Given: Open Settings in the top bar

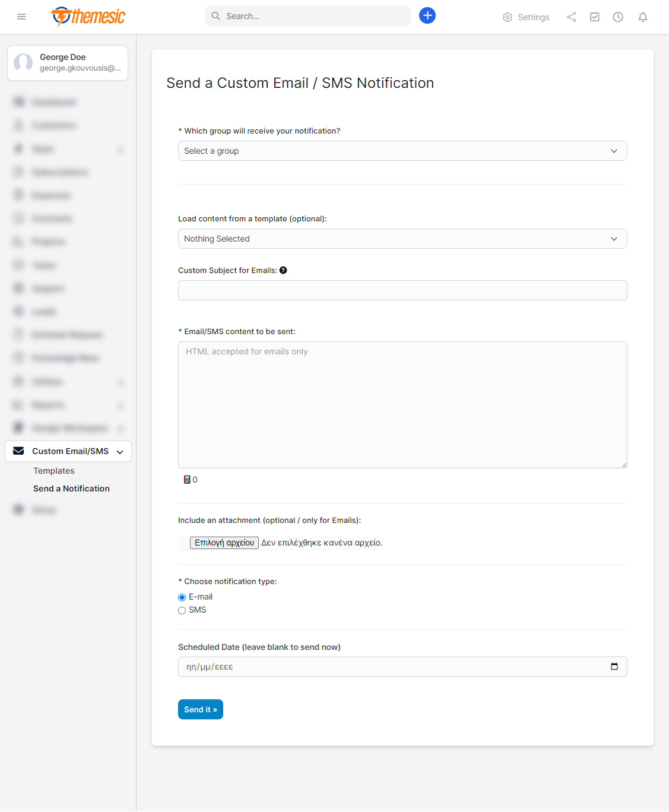Looking at the screenshot, I should point(526,17).
